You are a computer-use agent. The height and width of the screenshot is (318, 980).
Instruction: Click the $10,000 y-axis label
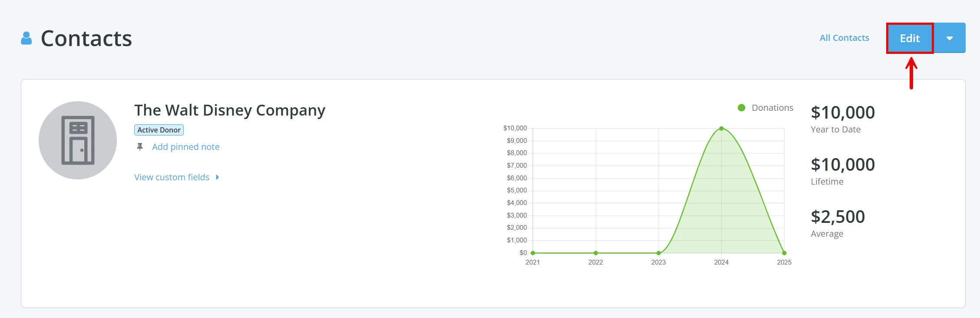point(515,128)
